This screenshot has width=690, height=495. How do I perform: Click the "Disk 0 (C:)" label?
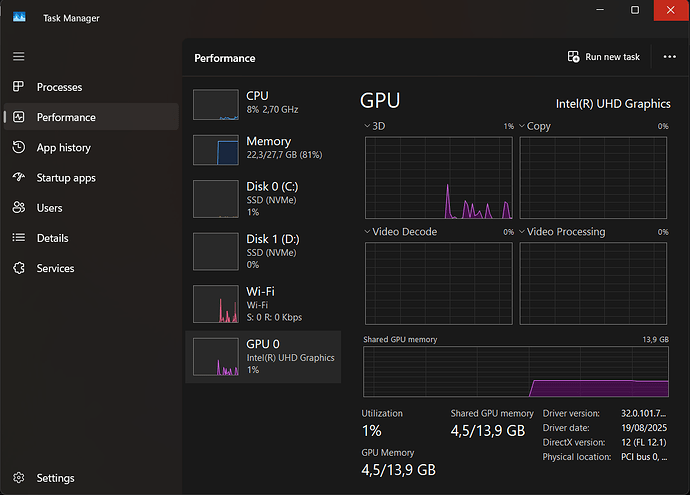pyautogui.click(x=272, y=187)
